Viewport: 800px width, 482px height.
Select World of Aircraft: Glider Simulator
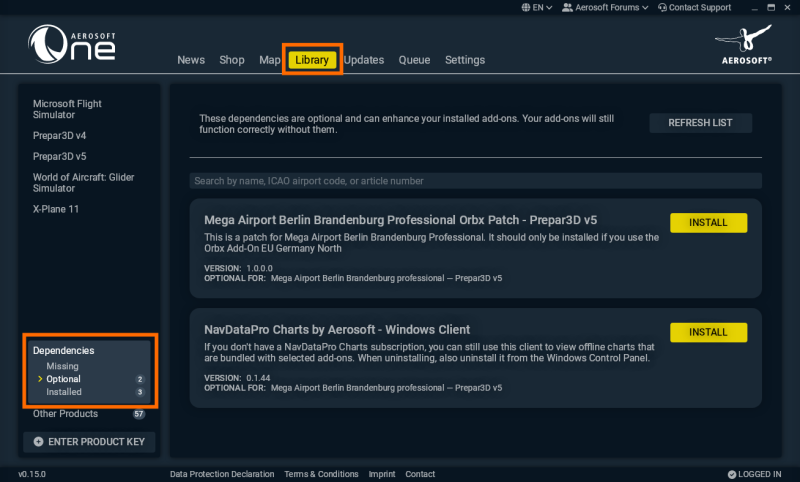pos(84,183)
